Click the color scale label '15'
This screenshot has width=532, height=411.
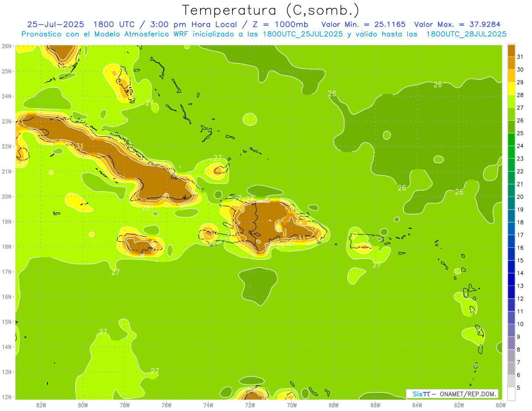pyautogui.click(x=520, y=260)
